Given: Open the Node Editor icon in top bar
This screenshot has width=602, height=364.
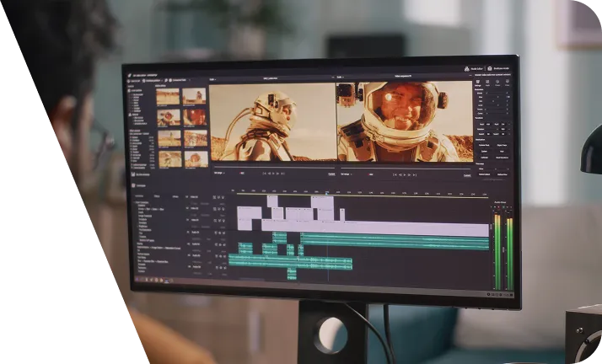Looking at the screenshot, I should (x=466, y=69).
